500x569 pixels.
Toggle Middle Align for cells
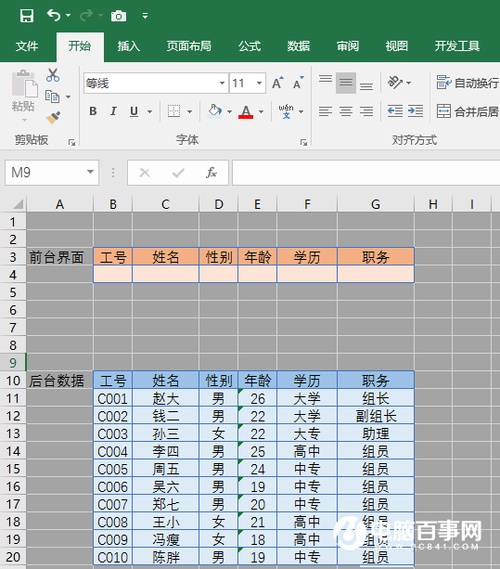346,83
